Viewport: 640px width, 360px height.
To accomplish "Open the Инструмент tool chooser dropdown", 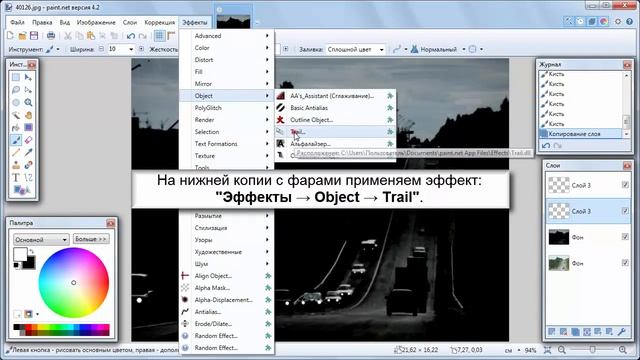I will [53, 49].
